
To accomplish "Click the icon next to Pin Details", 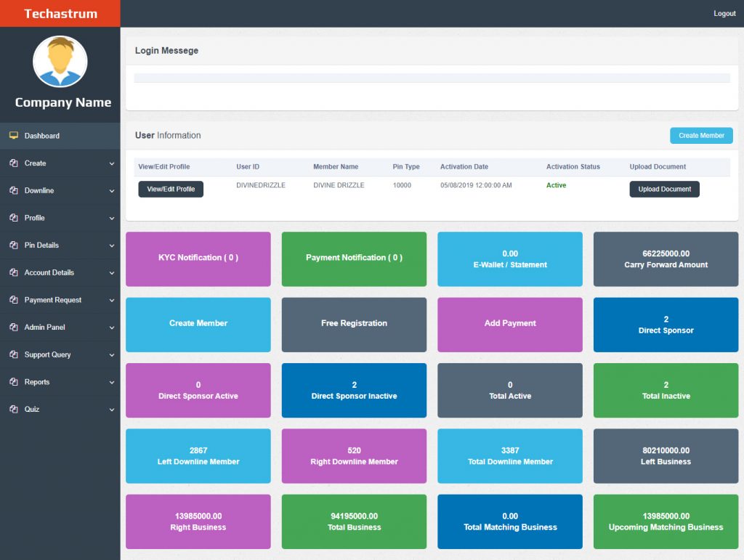I will [13, 245].
